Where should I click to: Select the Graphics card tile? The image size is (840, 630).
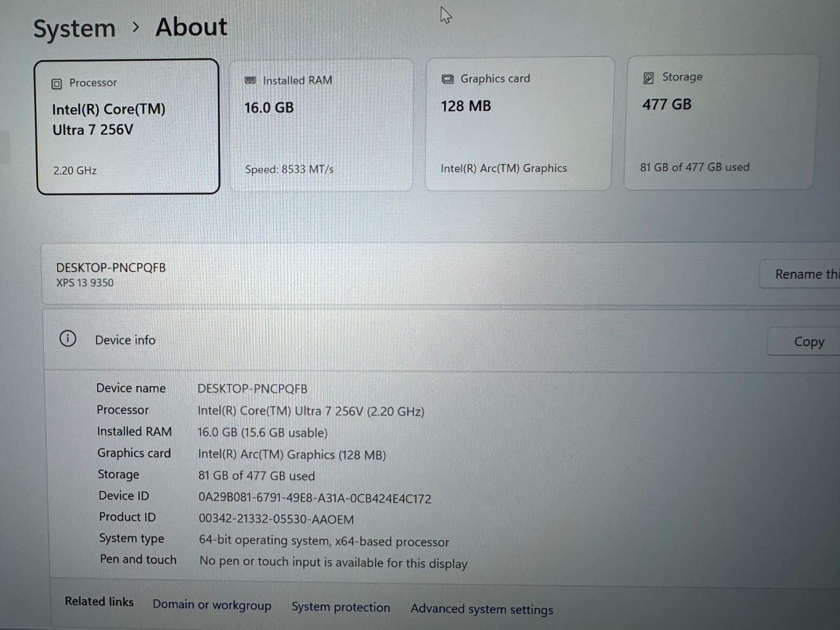pos(519,124)
